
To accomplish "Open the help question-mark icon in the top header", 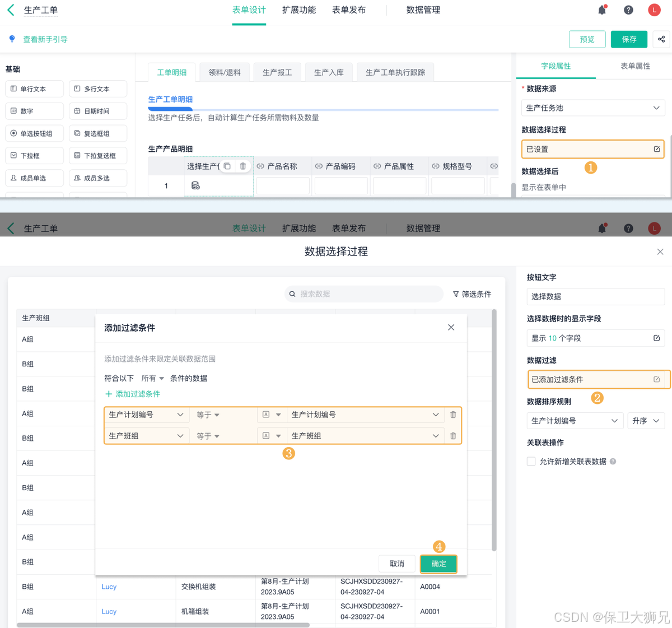I will tap(628, 10).
